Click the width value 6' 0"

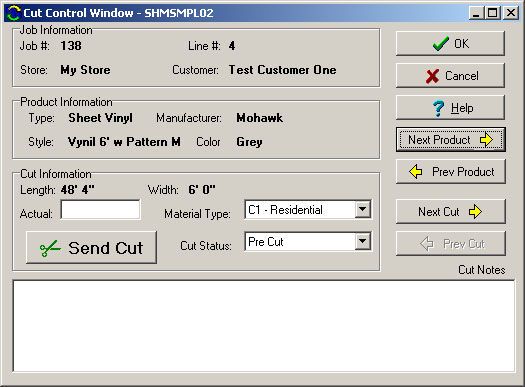tap(202, 189)
